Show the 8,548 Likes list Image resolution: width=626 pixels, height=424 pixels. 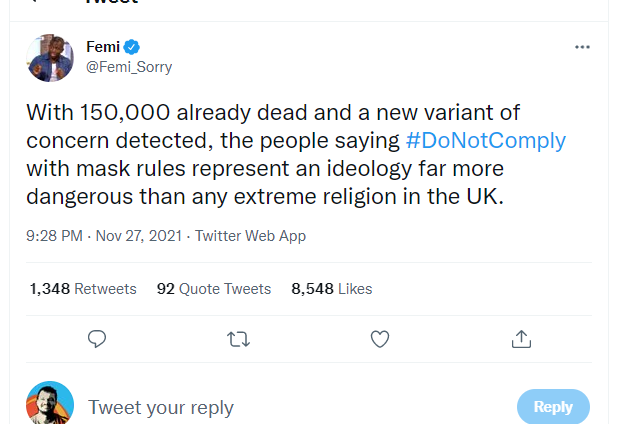point(331,289)
